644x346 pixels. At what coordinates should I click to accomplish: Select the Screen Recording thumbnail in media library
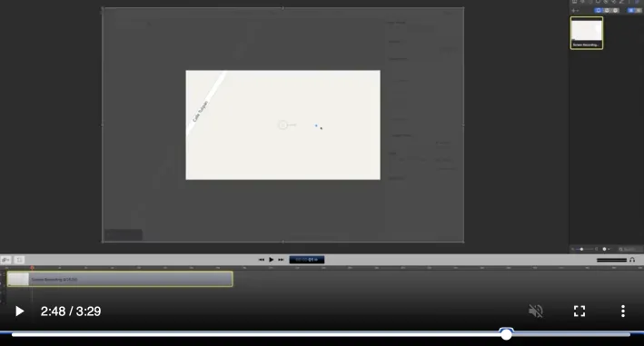pyautogui.click(x=587, y=33)
